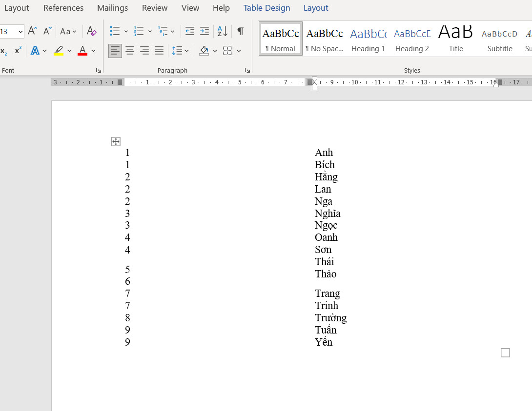The height and width of the screenshot is (411, 532).
Task: Open the Paragraph settings dialog launcher
Action: [x=247, y=70]
